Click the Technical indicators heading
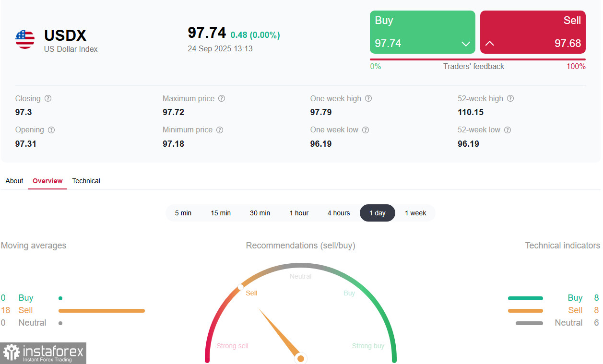Viewport: 603px width, 364px height. [x=563, y=246]
